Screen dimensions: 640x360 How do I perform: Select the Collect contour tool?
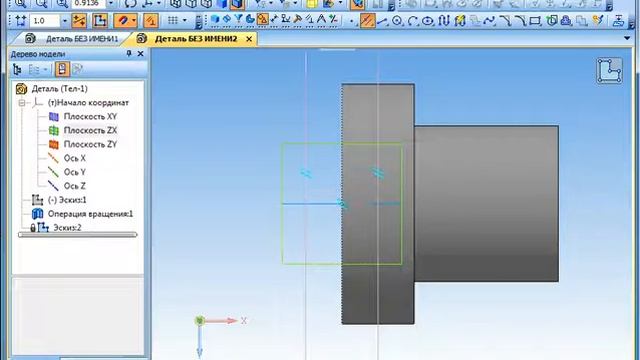pyautogui.click(x=552, y=20)
